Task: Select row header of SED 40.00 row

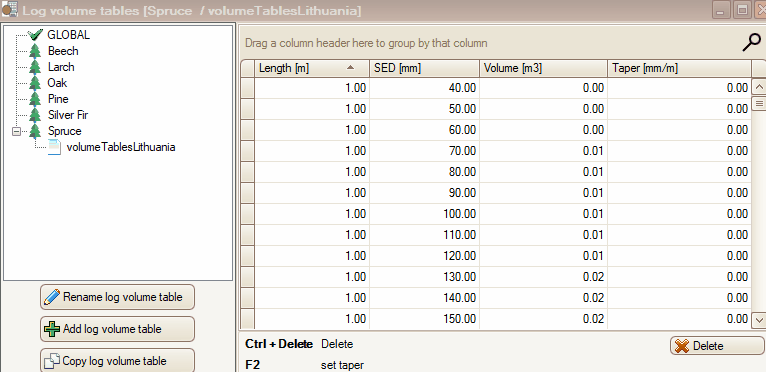Action: coord(248,88)
